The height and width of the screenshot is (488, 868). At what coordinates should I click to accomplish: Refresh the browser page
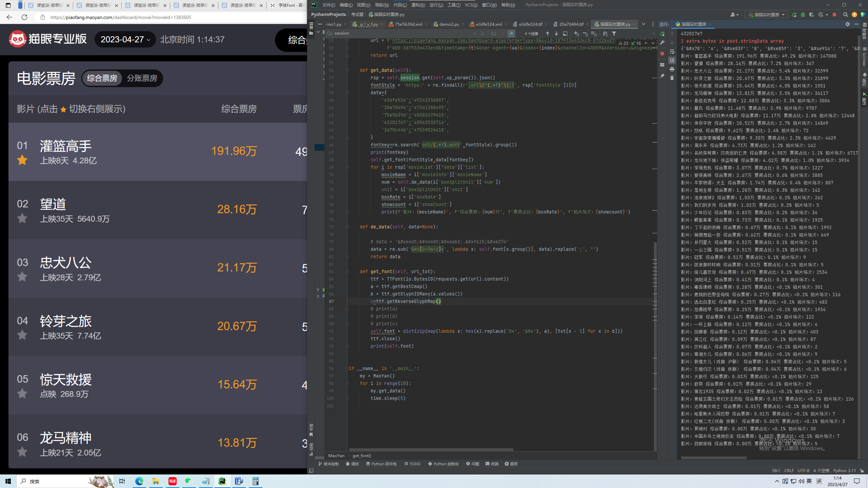(24, 17)
